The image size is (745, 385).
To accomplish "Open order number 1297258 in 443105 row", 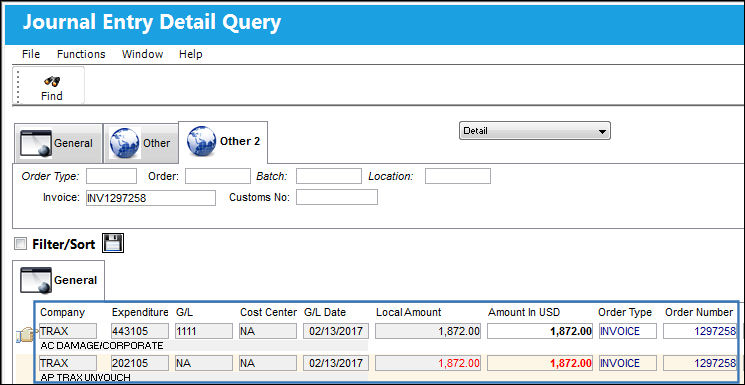I will click(700, 331).
